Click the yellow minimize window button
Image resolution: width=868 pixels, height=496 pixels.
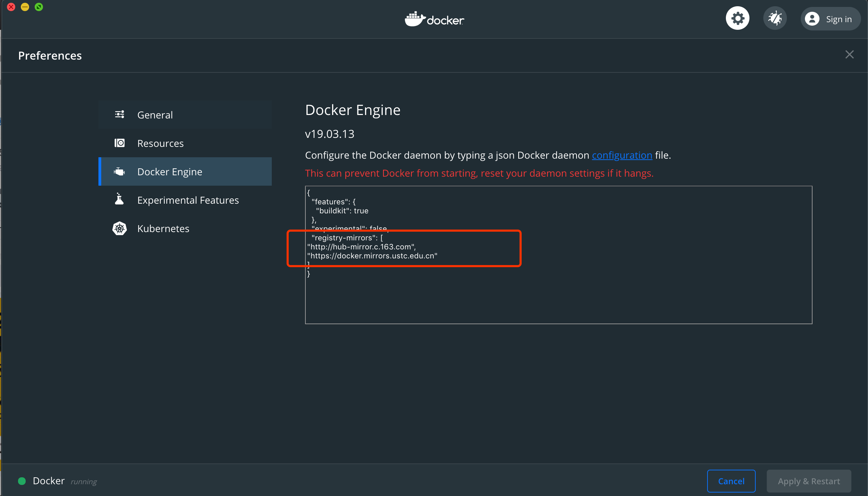pyautogui.click(x=25, y=7)
